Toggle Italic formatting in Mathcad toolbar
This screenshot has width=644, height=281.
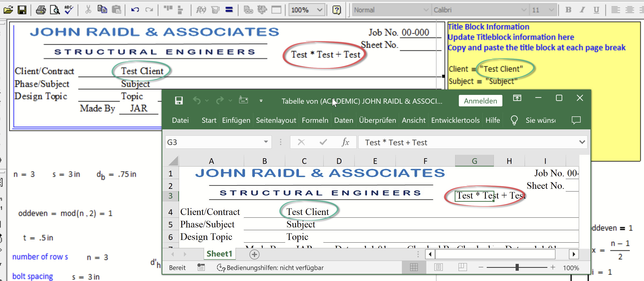point(582,10)
